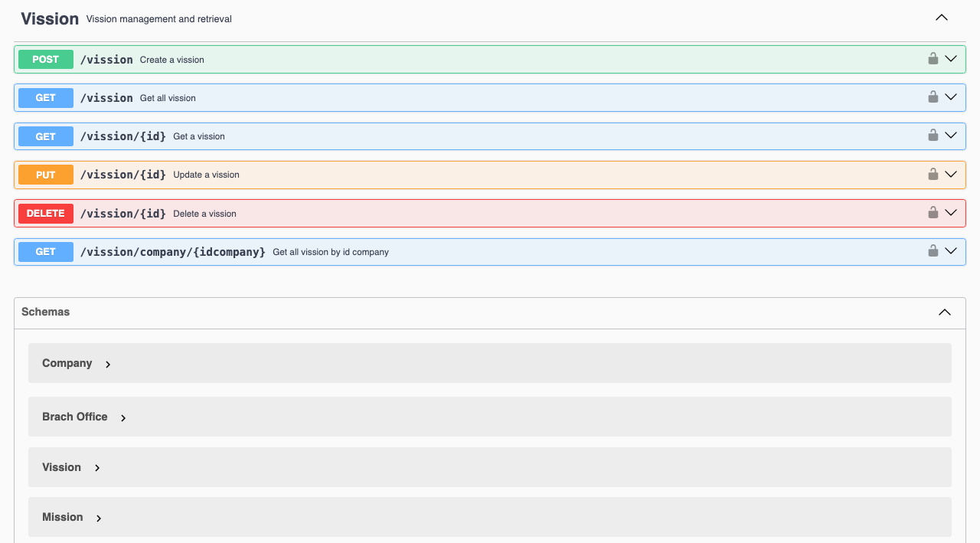This screenshot has height=543, width=980.
Task: Click lock icon on Get all vission row
Action: click(x=933, y=96)
